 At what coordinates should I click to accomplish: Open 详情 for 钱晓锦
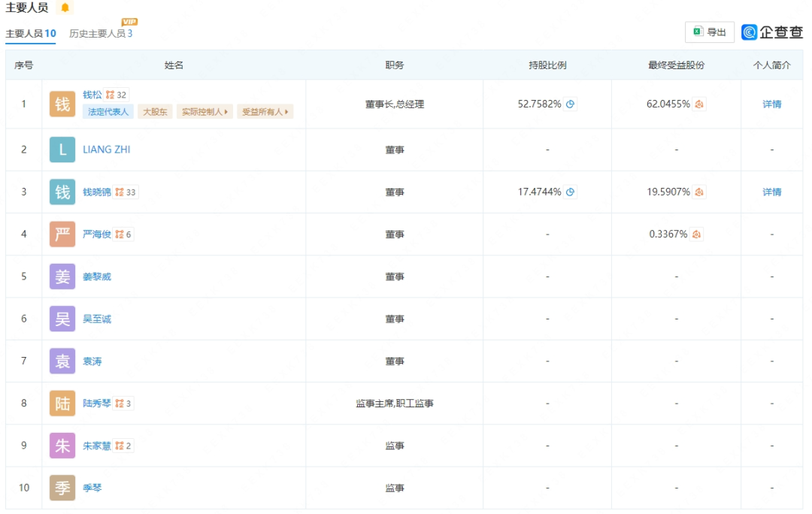pyautogui.click(x=771, y=192)
